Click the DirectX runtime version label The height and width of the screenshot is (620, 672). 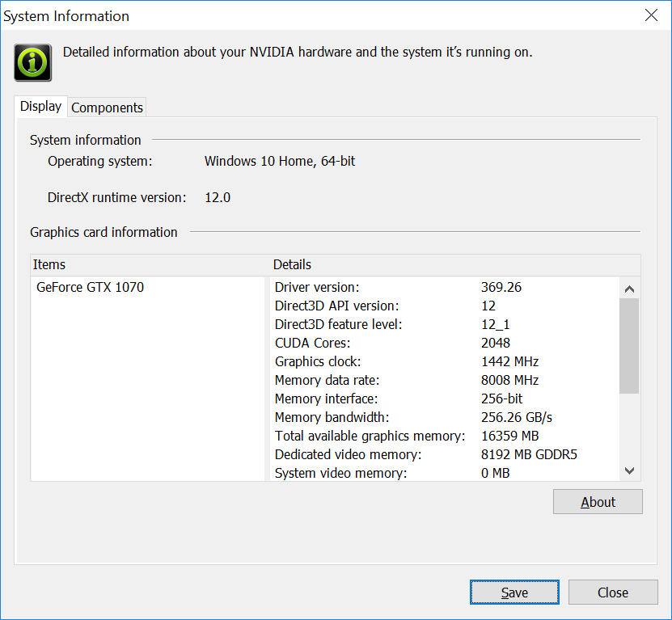116,197
